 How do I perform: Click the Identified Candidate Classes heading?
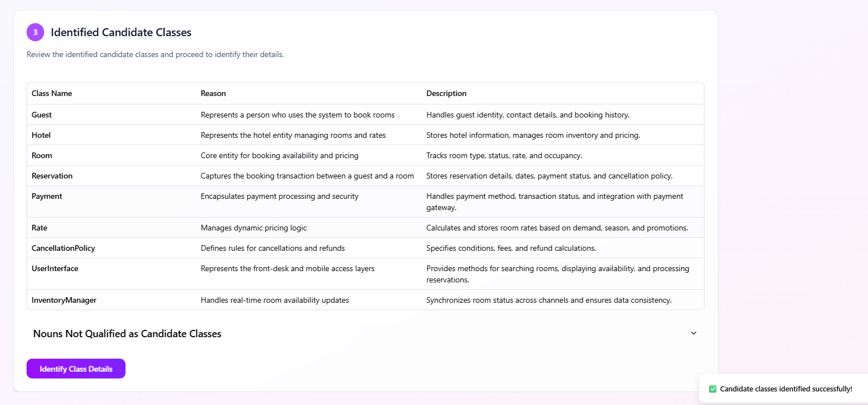click(121, 32)
